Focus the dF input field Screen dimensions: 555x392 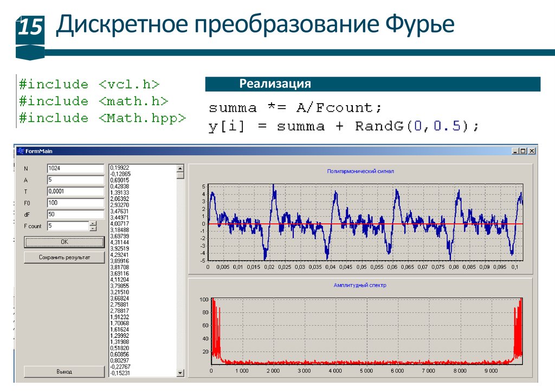point(75,214)
